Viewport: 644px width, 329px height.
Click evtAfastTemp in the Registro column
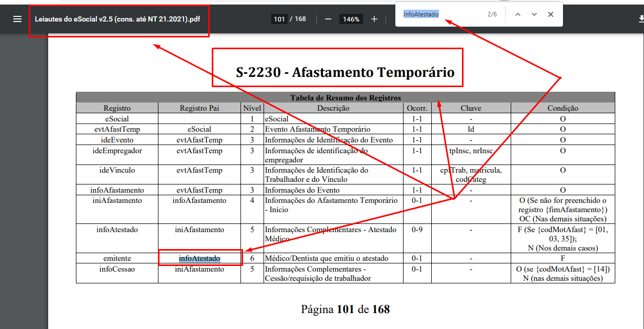117,129
